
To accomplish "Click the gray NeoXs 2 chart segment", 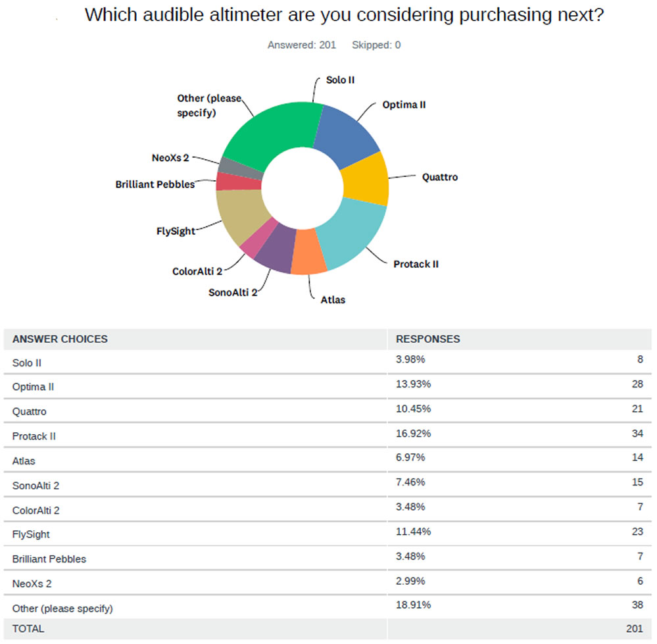I will click(241, 168).
